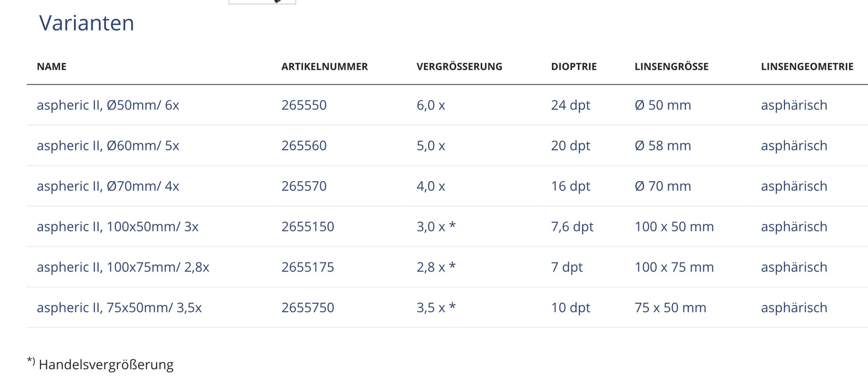Click the Name column header
This screenshot has height=381, width=868.
(x=52, y=67)
